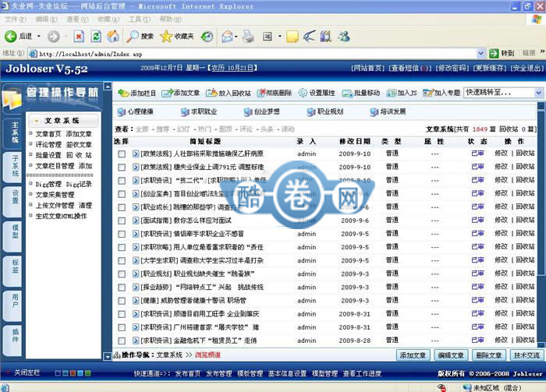The height and width of the screenshot is (392, 546).
Task: Collapse the 文章系统 panel header
Action: click(62, 121)
